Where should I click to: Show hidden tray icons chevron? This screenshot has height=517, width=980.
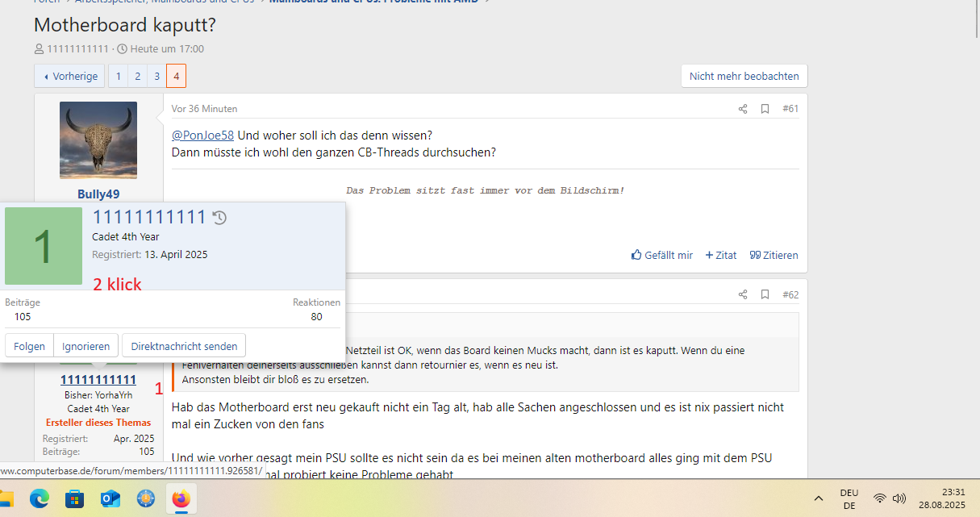point(819,498)
